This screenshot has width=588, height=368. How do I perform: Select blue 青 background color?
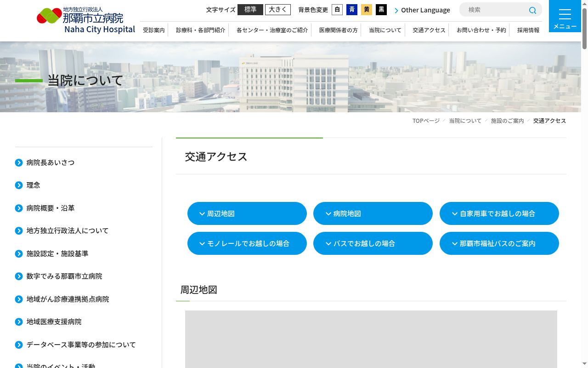tap(352, 10)
